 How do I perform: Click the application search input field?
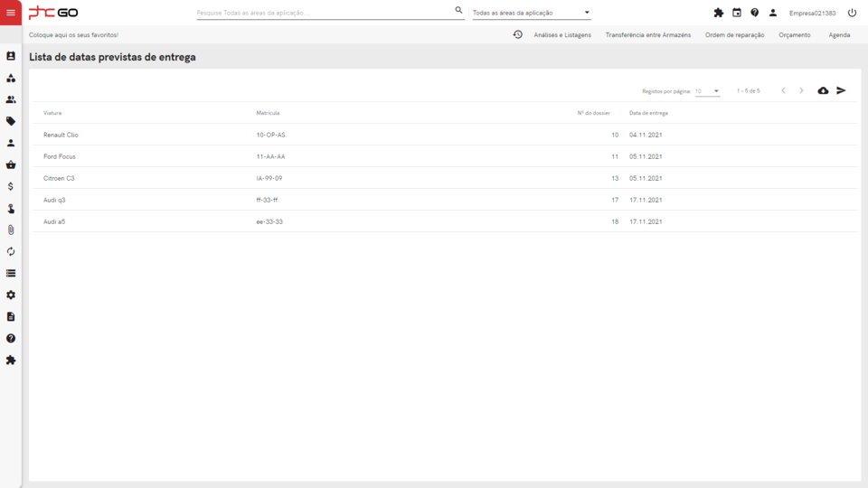pyautogui.click(x=324, y=13)
